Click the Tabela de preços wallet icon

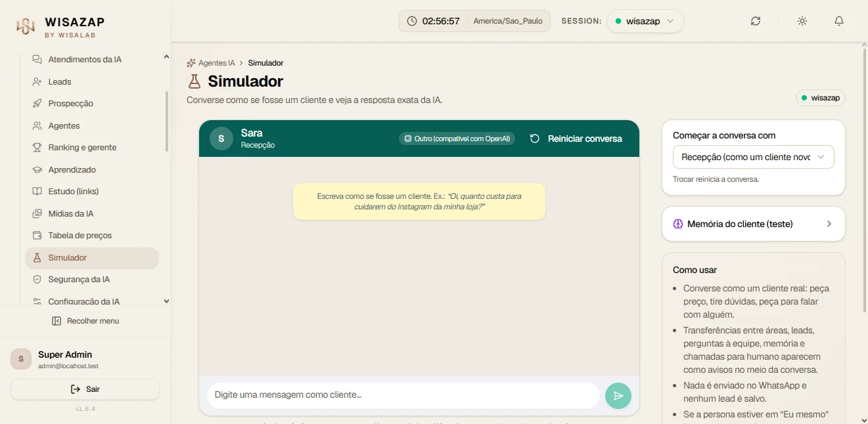[37, 236]
